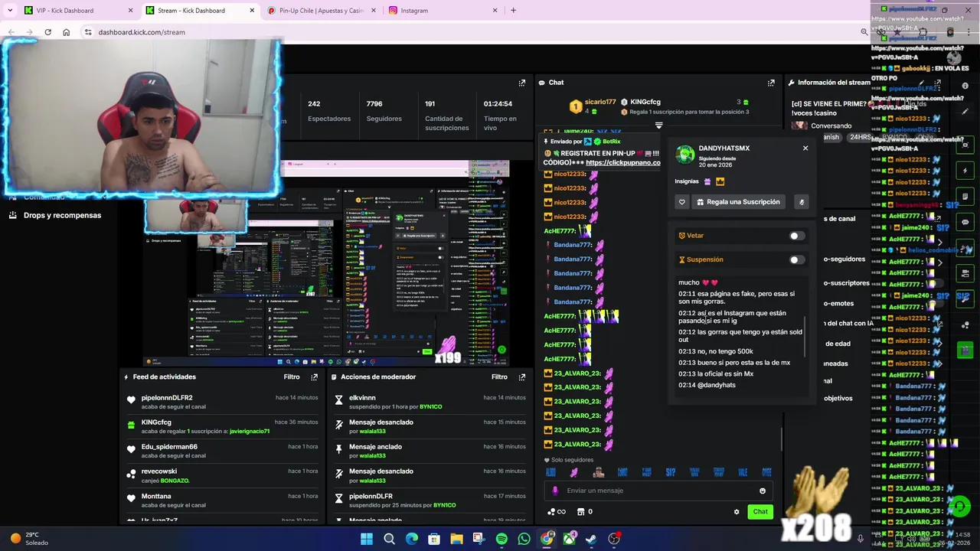
Task: Click the channel points infinity icon
Action: (x=557, y=512)
